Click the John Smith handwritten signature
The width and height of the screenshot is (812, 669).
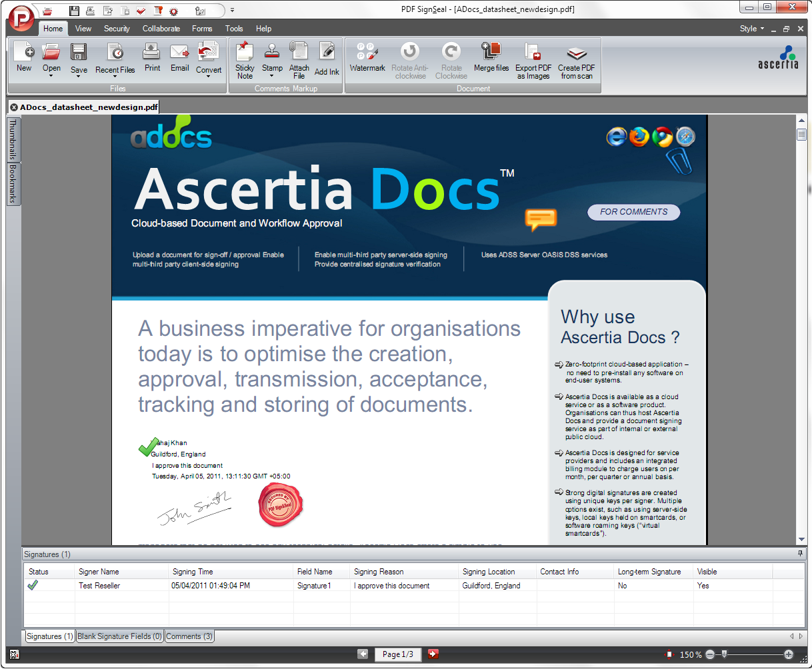pos(195,508)
